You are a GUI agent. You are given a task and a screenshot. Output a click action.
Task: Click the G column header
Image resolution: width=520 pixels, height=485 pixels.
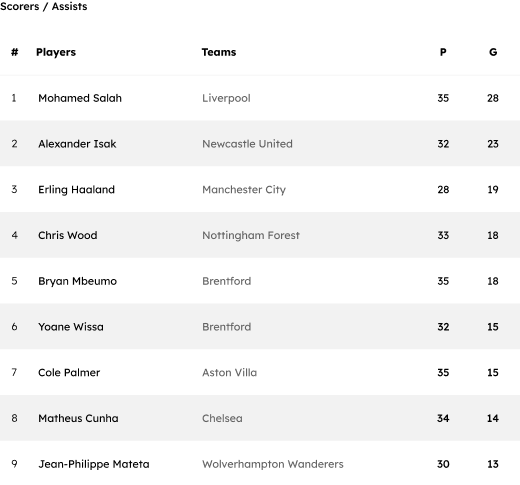(493, 52)
